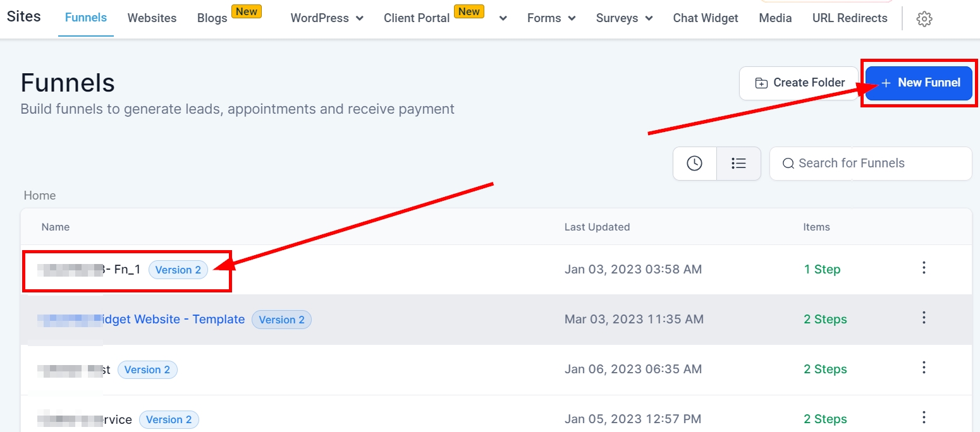
Task: Click the Home breadcrumb
Action: (40, 196)
